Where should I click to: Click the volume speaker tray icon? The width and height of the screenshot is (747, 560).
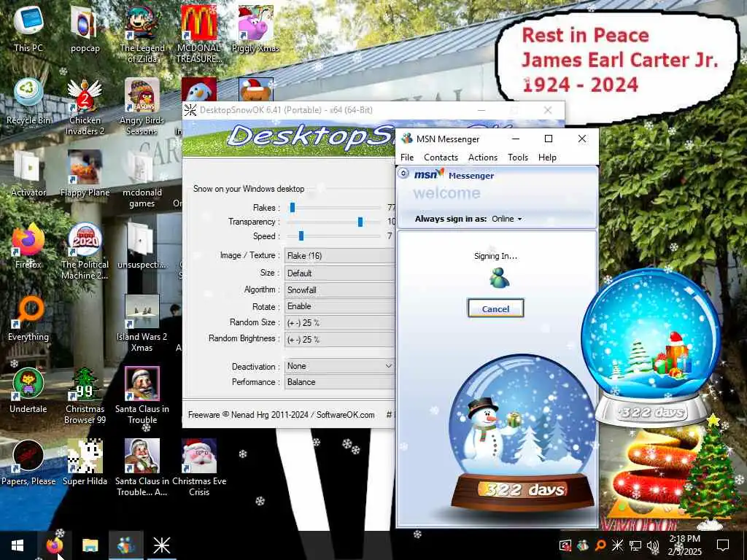[x=653, y=545]
